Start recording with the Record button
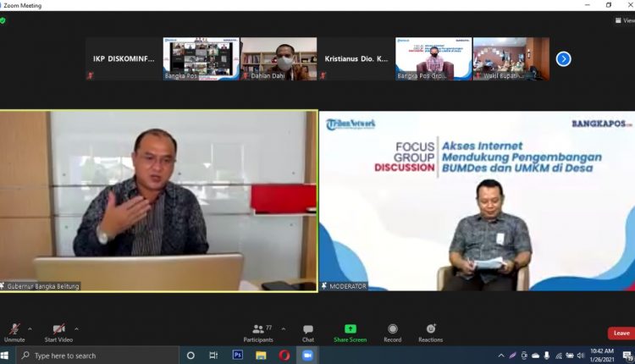Screen dimensions: 635x364 click(x=392, y=330)
